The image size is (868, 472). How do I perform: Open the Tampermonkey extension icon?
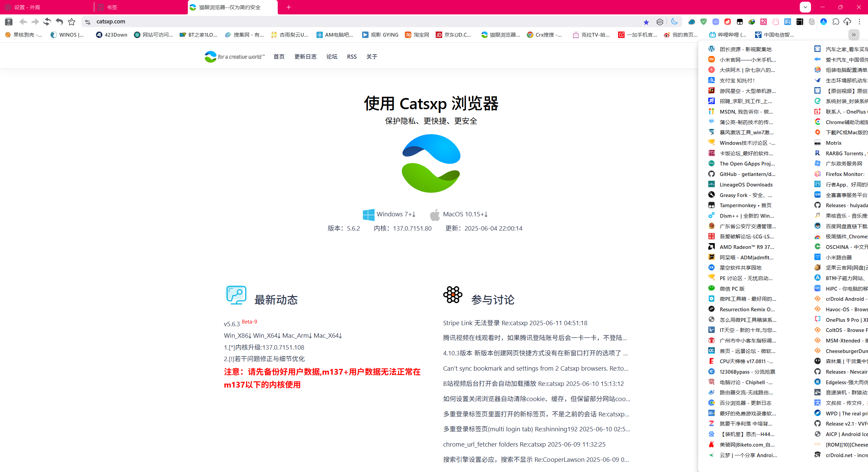(740, 22)
